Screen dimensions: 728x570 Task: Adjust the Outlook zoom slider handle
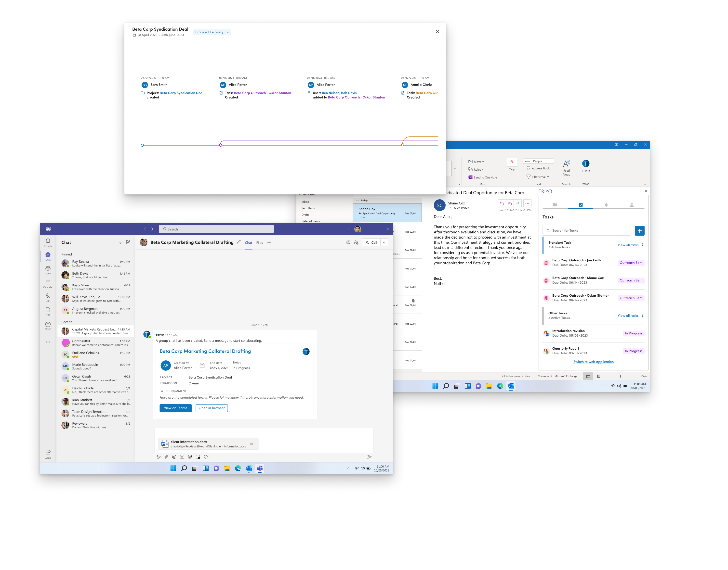(x=621, y=376)
